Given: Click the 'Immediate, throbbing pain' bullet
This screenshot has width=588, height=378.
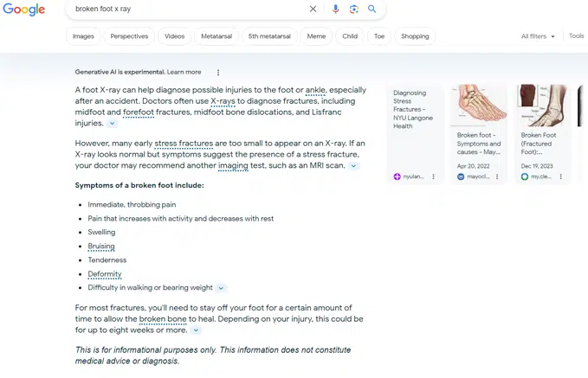Looking at the screenshot, I should (132, 204).
